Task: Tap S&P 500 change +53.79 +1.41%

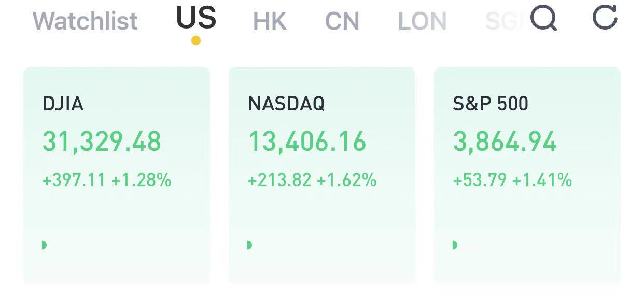Action: point(512,180)
